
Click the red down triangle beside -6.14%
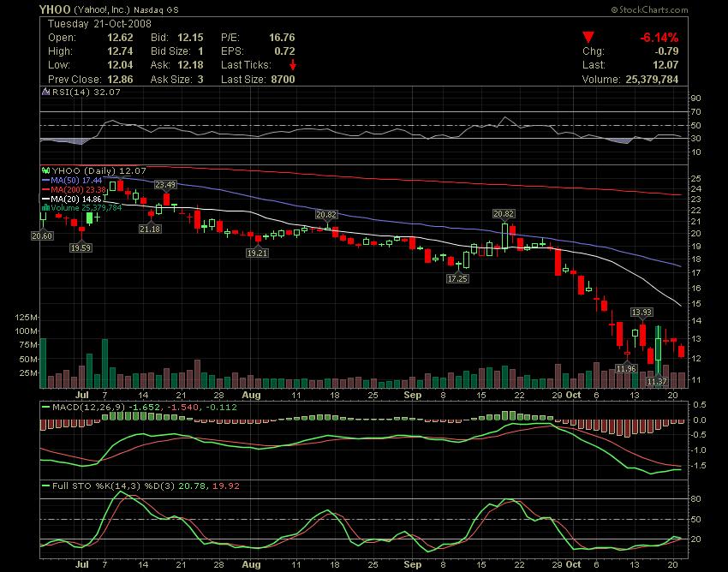coord(588,38)
